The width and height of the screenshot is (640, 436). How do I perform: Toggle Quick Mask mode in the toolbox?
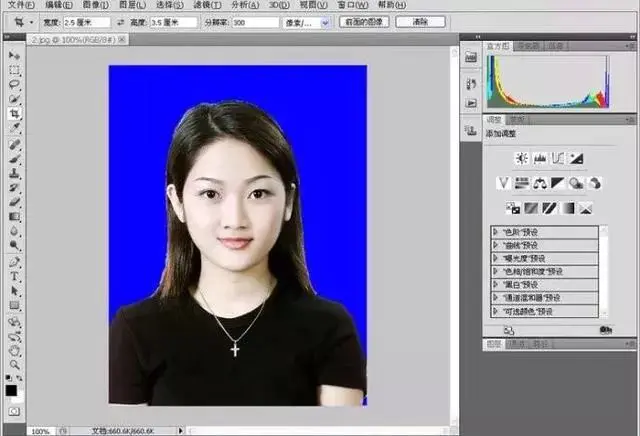14,411
